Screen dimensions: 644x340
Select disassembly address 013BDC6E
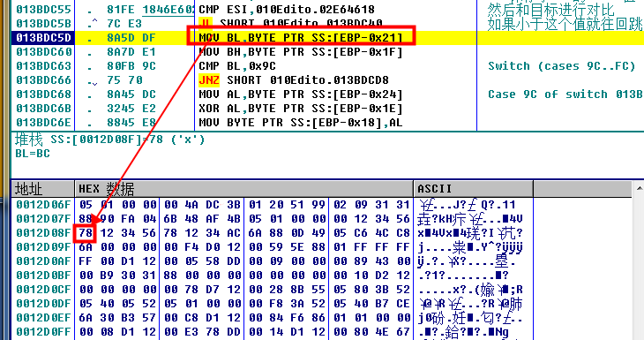(x=43, y=123)
